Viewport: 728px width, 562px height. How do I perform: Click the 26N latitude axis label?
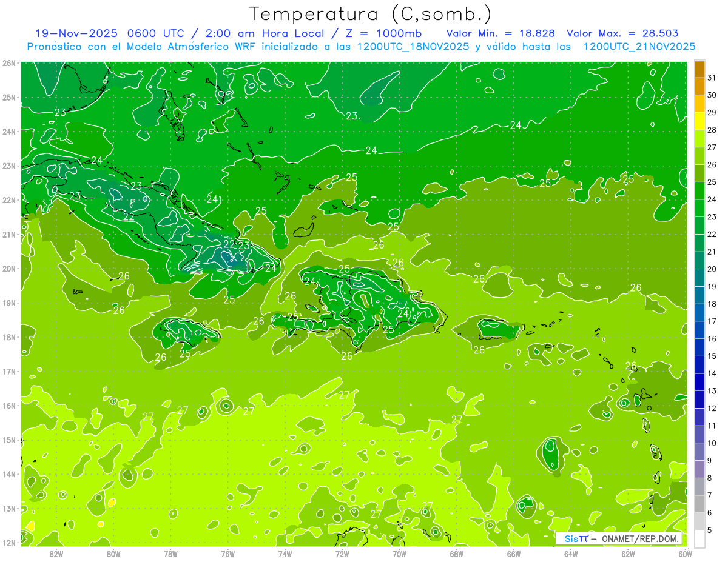9,63
